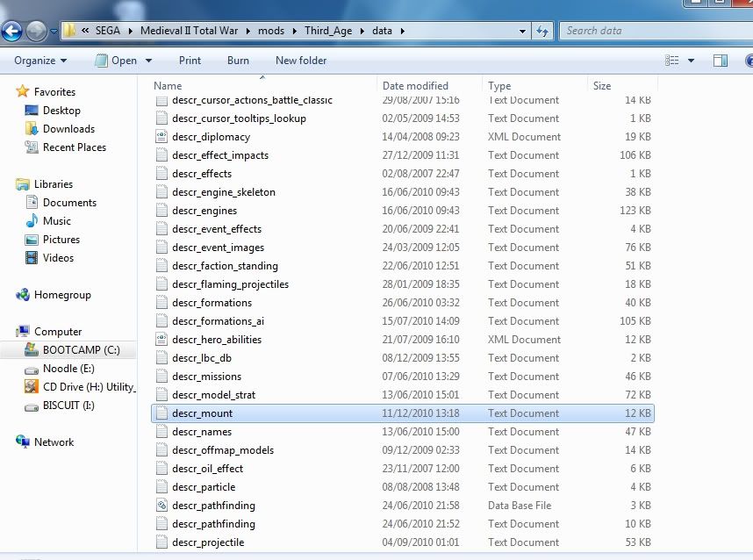
Task: Open the change view icon in toolbar
Action: pos(672,61)
